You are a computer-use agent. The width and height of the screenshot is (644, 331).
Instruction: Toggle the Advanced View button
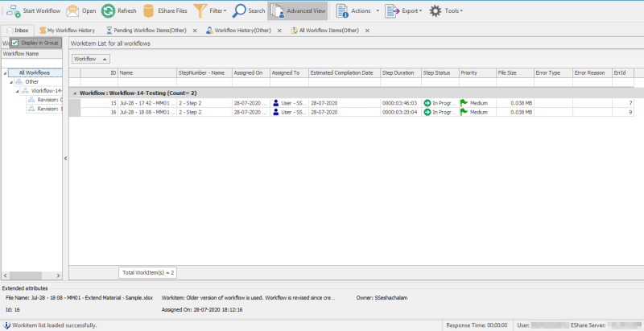coord(276,10)
